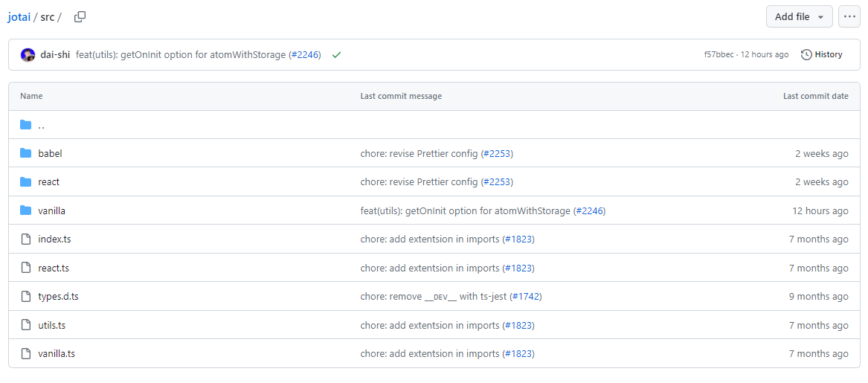Open #1823 link in index.ts row
Image resolution: width=868 pixels, height=383 pixels.
coord(518,239)
